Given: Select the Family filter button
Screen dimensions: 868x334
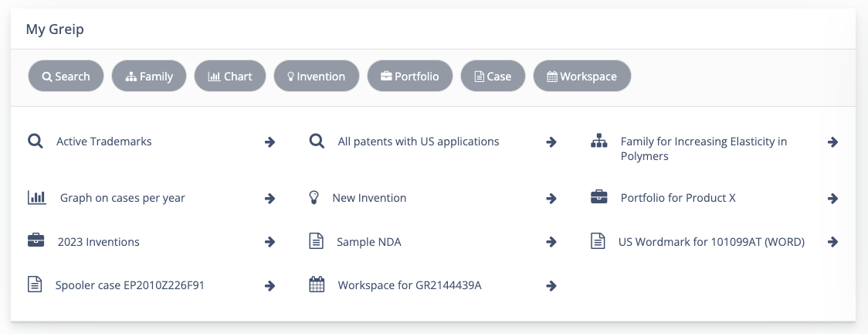Looking at the screenshot, I should [149, 77].
